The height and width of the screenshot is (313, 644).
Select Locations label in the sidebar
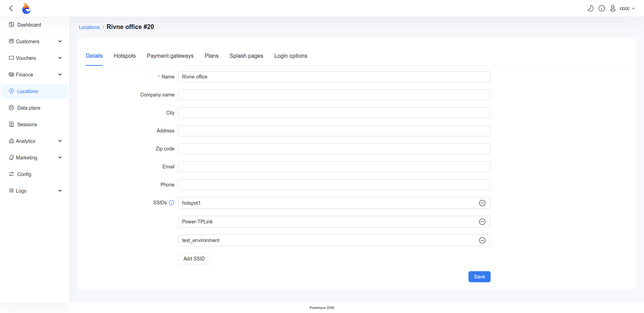pyautogui.click(x=28, y=91)
